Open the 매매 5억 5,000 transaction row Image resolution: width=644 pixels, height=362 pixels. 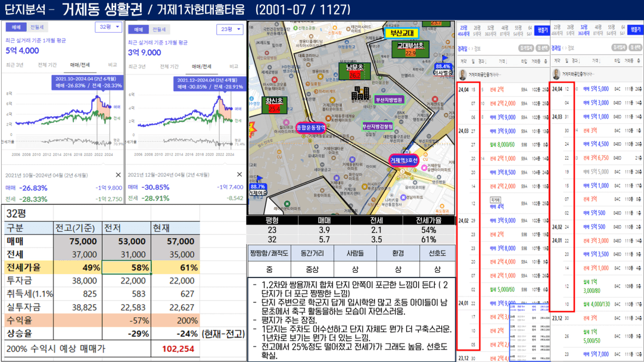pyautogui.click(x=597, y=89)
